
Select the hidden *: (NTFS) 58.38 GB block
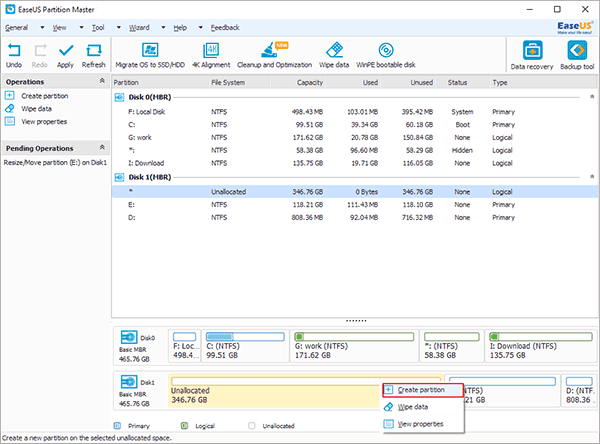point(452,346)
